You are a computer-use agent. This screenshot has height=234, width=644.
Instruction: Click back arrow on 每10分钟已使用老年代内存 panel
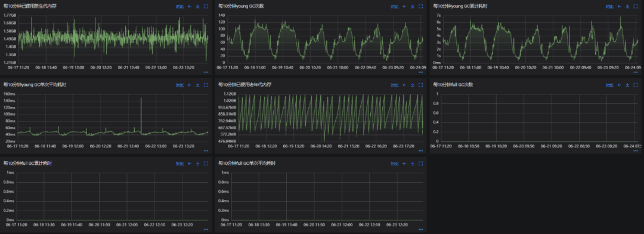click(x=404, y=85)
